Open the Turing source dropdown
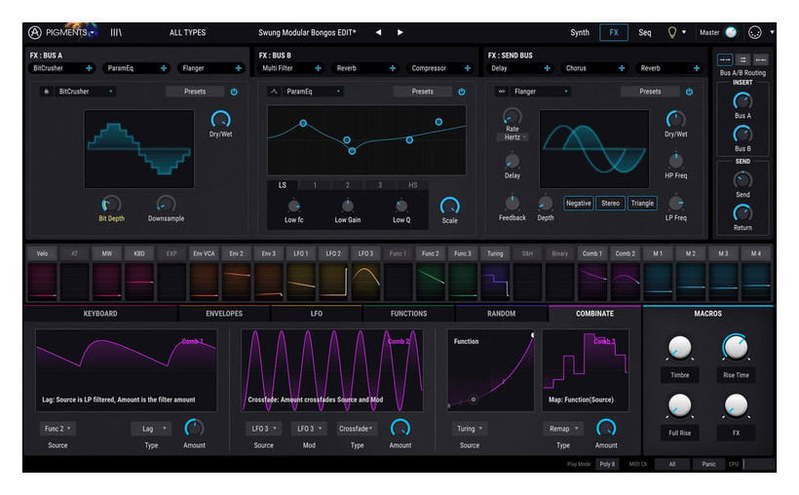 tap(469, 429)
